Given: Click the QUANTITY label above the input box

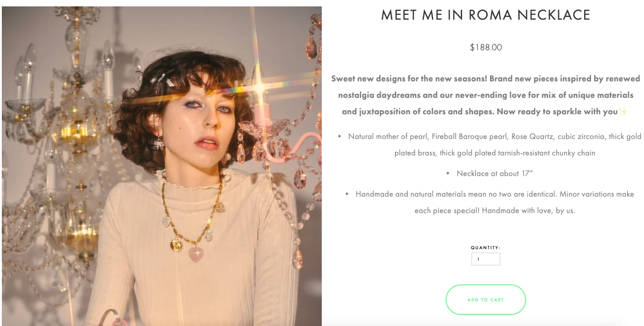Looking at the screenshot, I should (x=485, y=247).
